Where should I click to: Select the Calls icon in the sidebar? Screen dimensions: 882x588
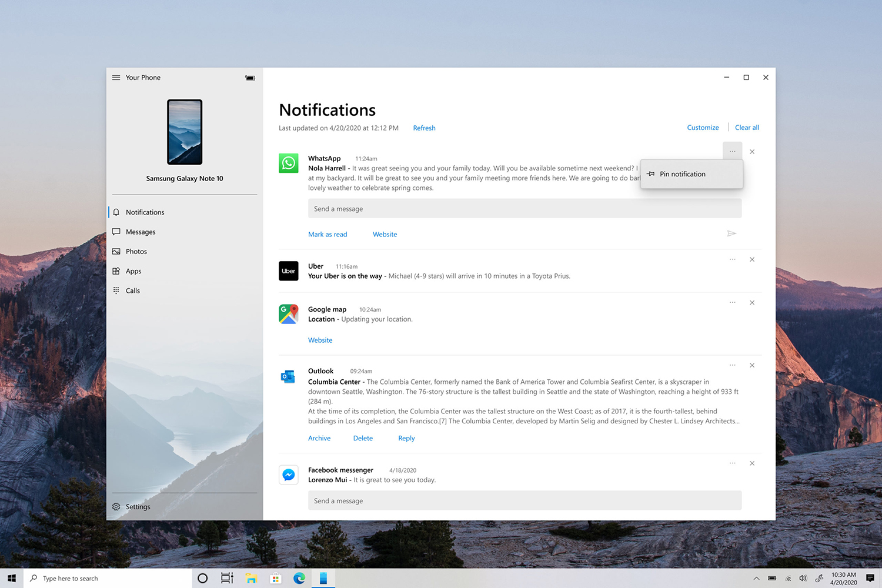coord(116,290)
